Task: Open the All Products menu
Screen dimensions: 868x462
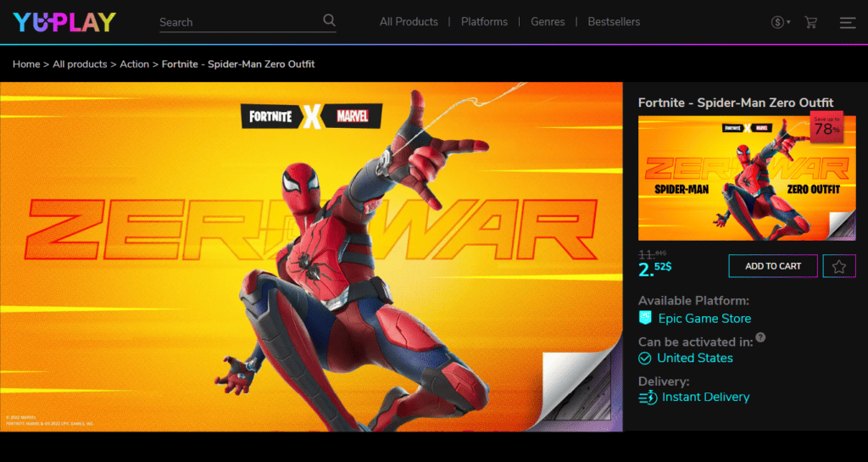Action: pos(409,21)
